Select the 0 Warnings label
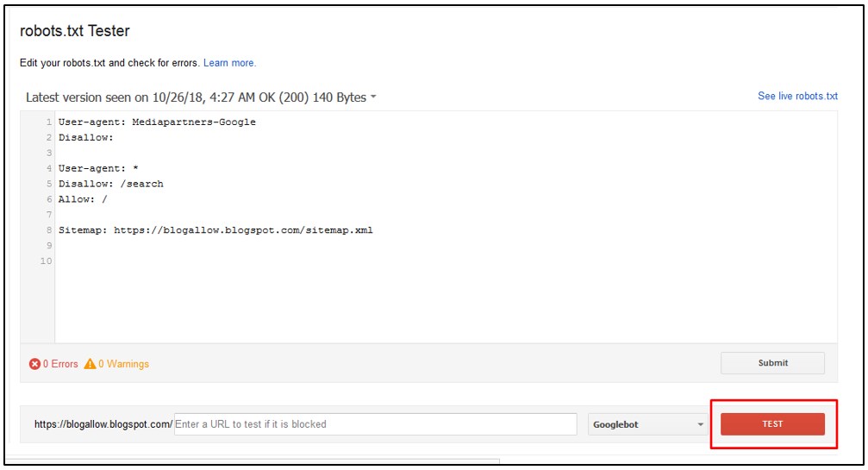Image resolution: width=868 pixels, height=470 pixels. point(123,364)
